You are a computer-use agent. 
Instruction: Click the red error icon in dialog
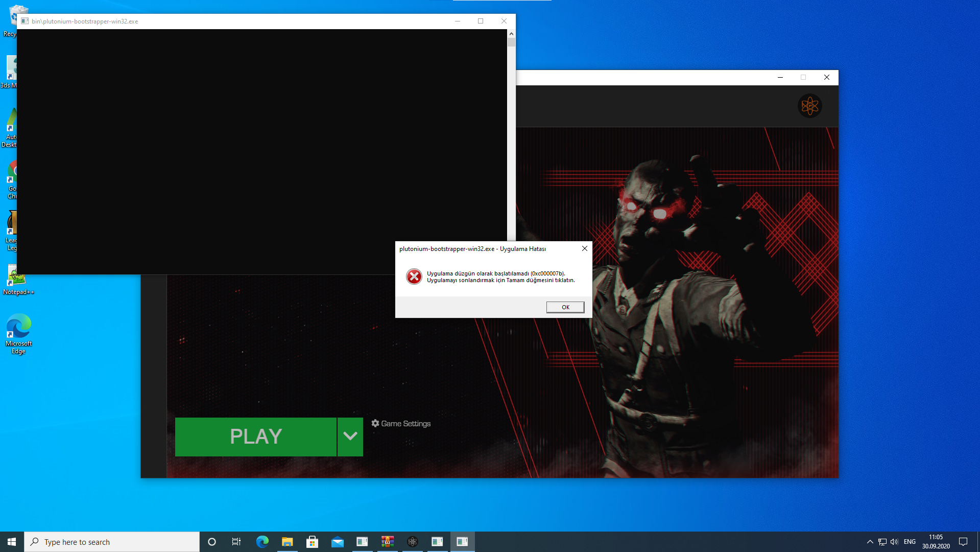coord(414,277)
